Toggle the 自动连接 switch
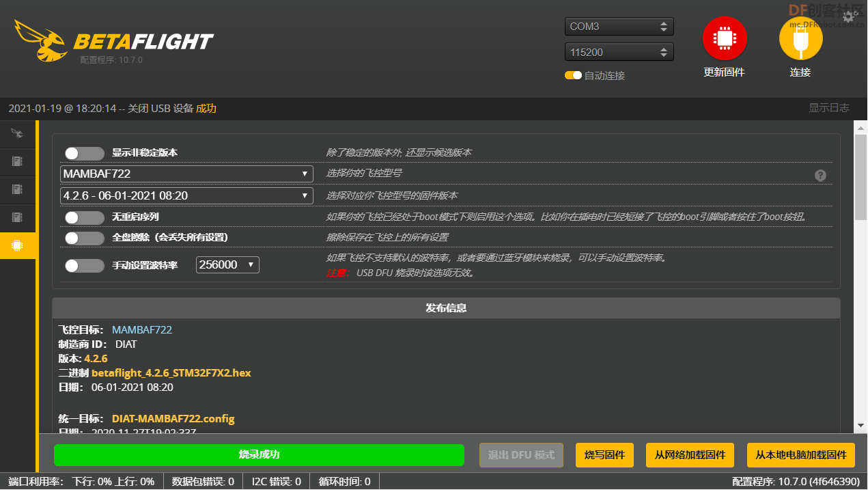 tap(573, 75)
